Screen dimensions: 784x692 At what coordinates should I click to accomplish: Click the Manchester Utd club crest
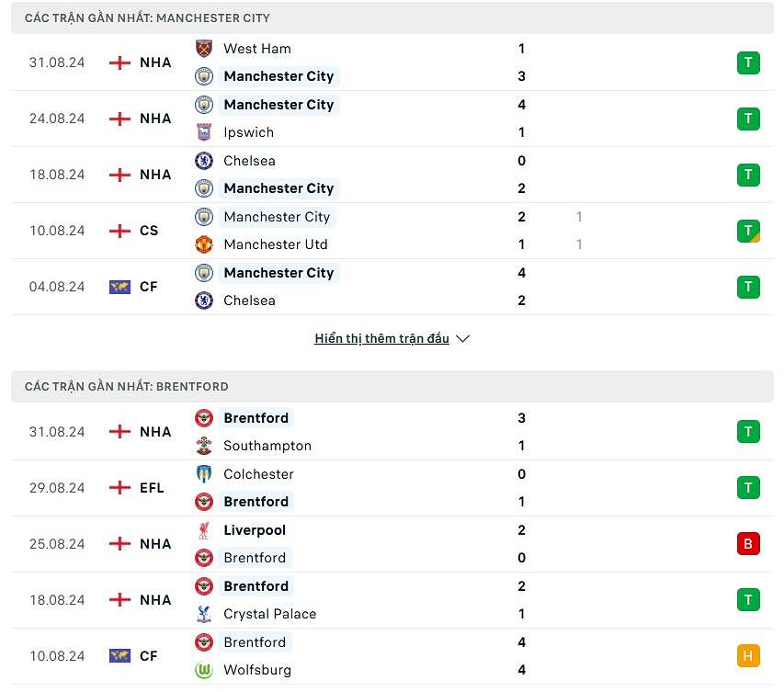point(204,244)
